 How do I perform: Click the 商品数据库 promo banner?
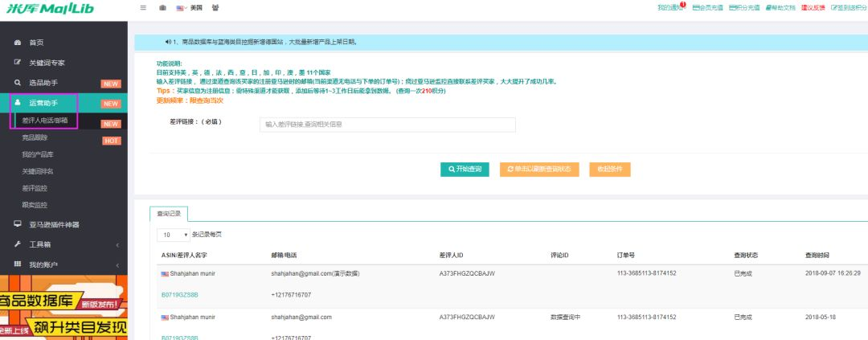click(x=63, y=307)
